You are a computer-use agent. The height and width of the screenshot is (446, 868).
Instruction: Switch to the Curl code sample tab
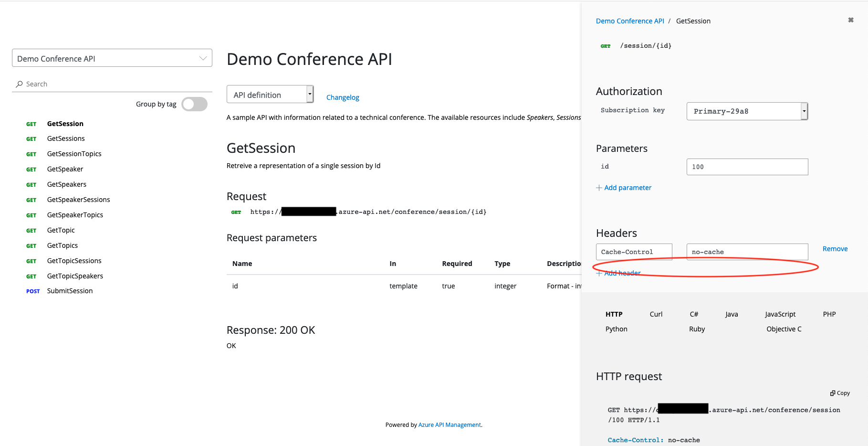click(x=656, y=314)
